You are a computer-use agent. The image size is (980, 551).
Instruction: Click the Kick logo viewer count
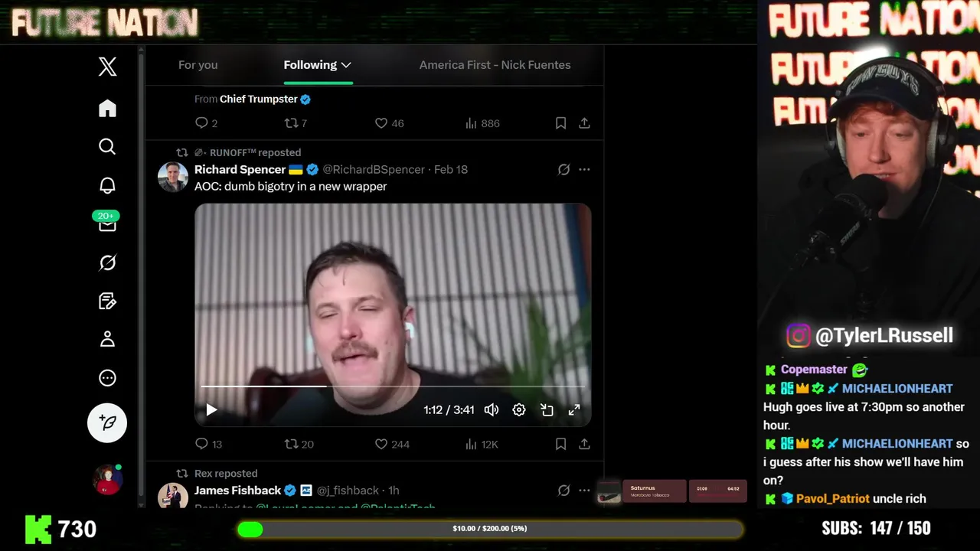(x=60, y=529)
